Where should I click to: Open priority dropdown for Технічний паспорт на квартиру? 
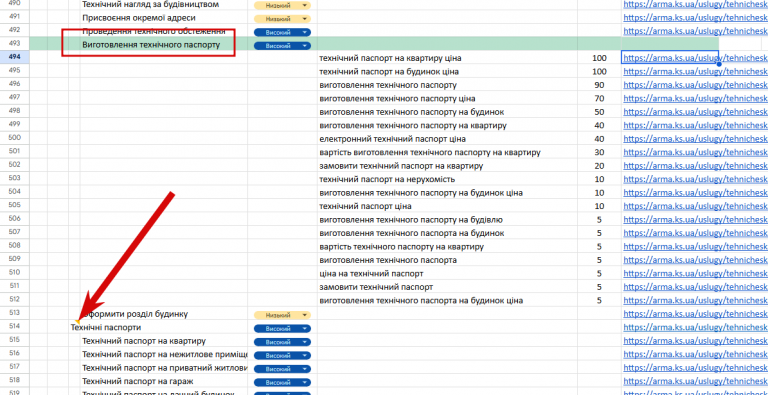(x=282, y=342)
